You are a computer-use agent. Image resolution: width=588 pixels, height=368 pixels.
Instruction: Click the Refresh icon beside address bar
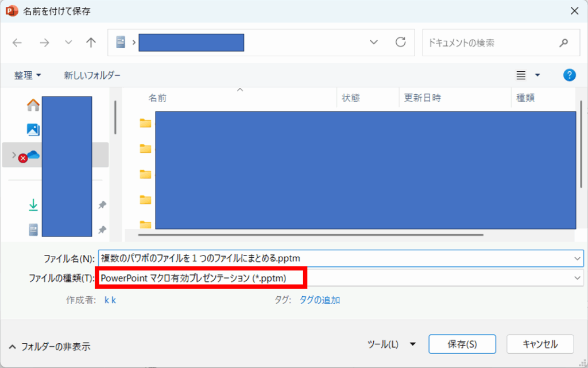pyautogui.click(x=401, y=42)
